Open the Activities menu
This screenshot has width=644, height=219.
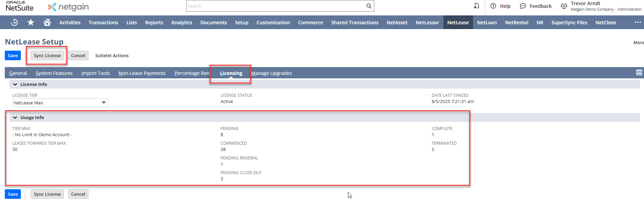tap(70, 23)
